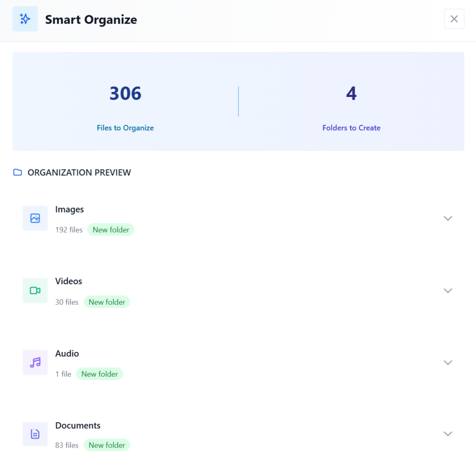Screen dimensions: 476x469
Task: Click the Audio music note icon
Action: pyautogui.click(x=35, y=363)
